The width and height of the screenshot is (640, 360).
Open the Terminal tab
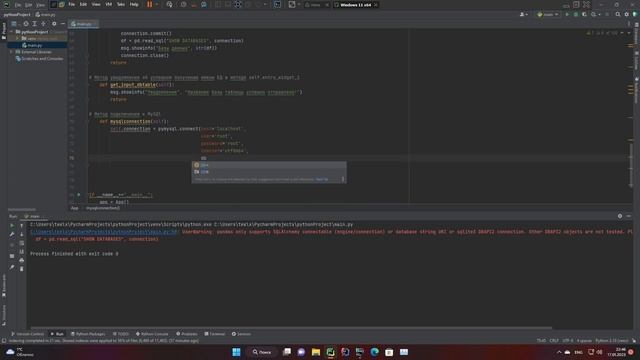(214, 334)
